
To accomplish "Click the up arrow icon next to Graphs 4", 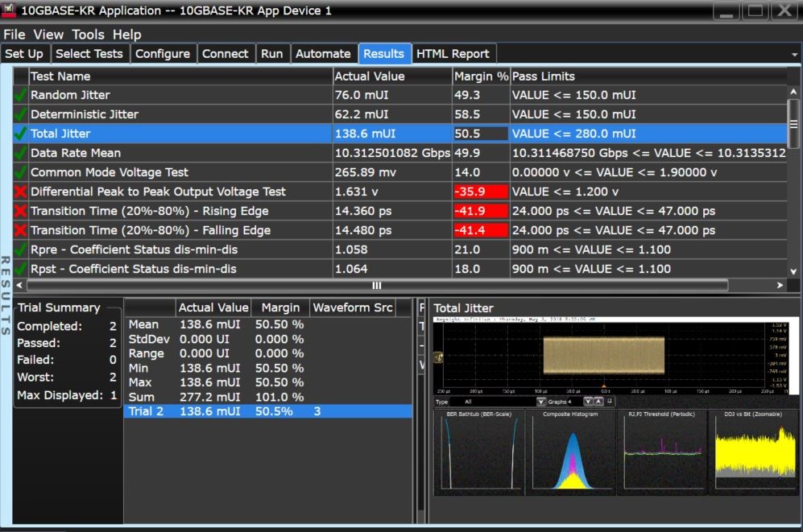I will tap(598, 402).
